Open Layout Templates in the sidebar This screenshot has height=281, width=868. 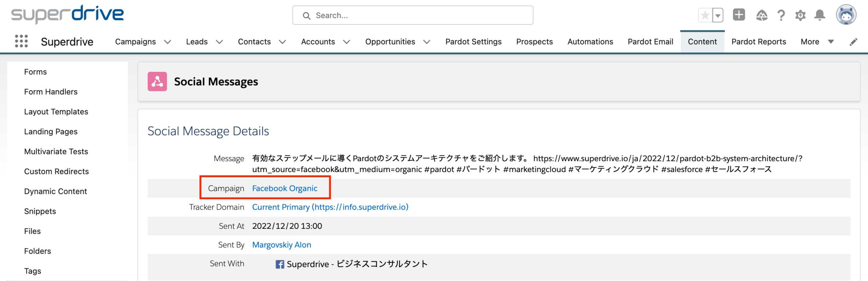(x=56, y=112)
